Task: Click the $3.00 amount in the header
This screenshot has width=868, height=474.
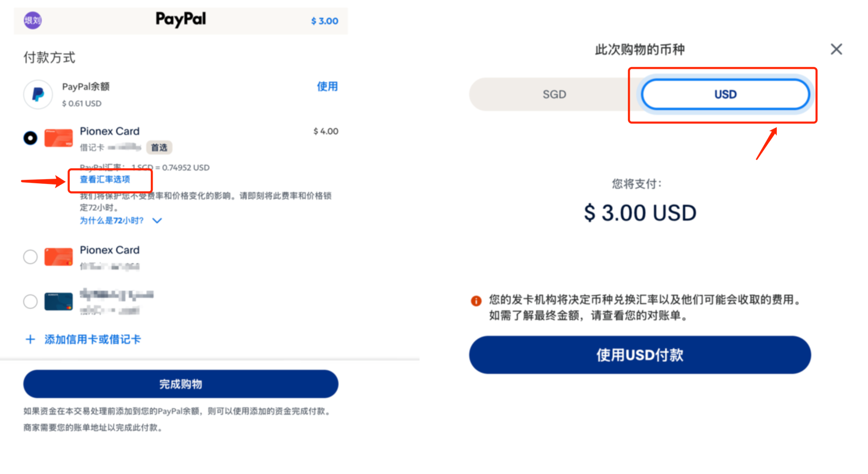Action: point(324,21)
